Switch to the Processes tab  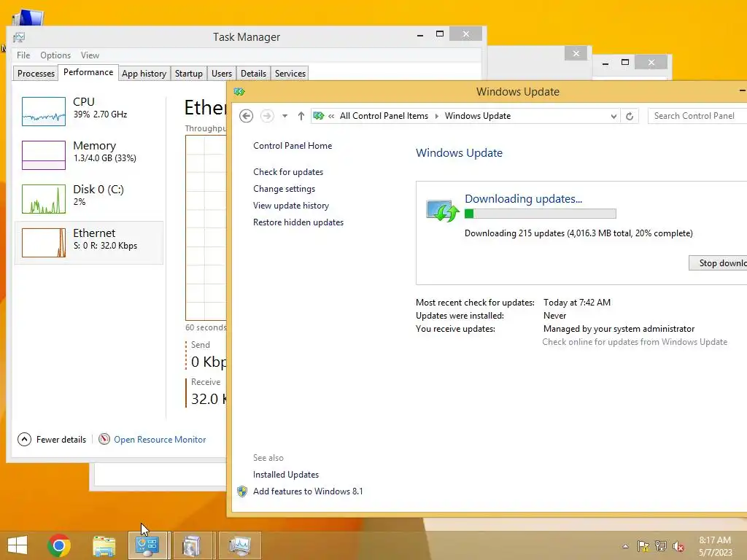point(36,74)
